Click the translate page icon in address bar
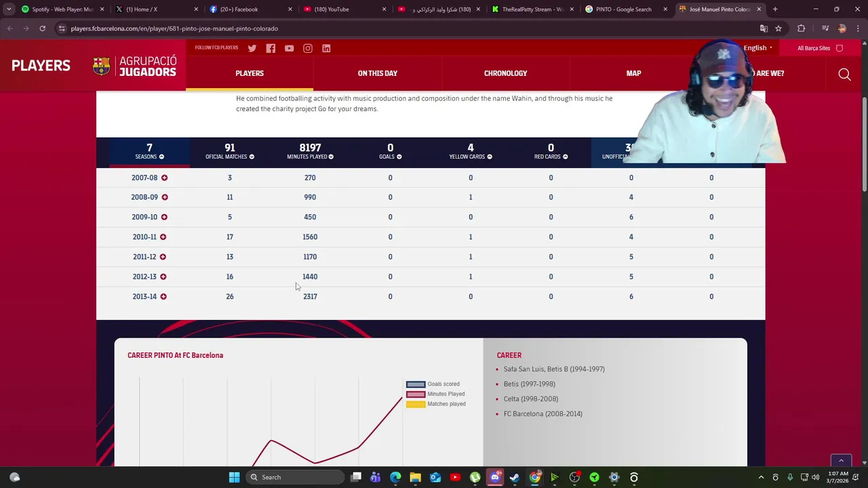The image size is (868, 488). tap(764, 28)
